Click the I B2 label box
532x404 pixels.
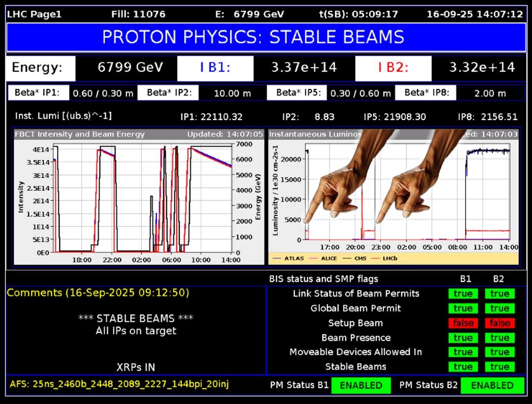tap(393, 68)
